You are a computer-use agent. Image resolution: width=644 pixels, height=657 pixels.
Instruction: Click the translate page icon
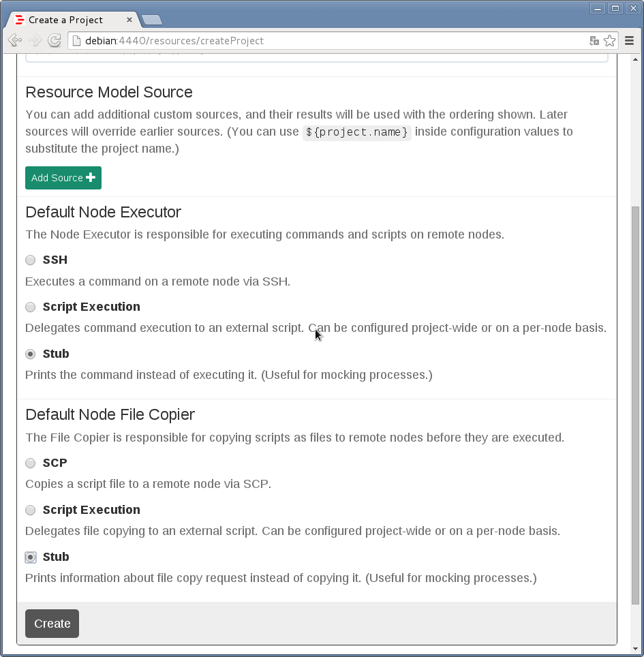(594, 41)
